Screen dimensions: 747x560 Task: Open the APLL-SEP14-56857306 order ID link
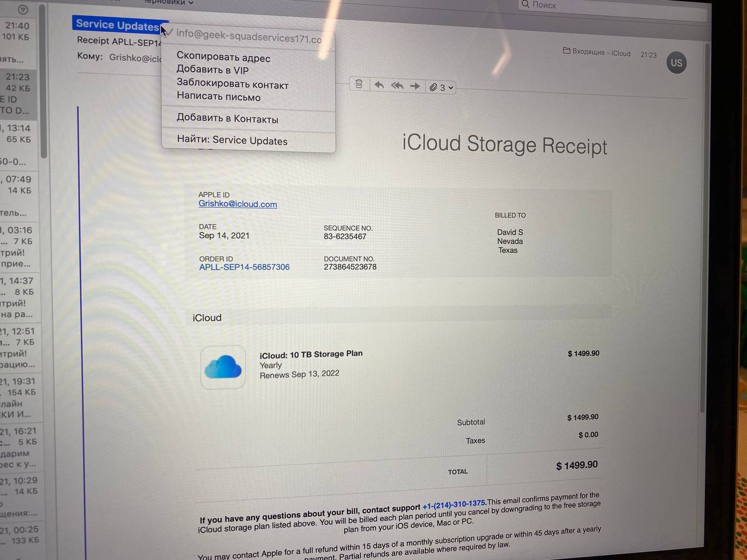coord(244,267)
